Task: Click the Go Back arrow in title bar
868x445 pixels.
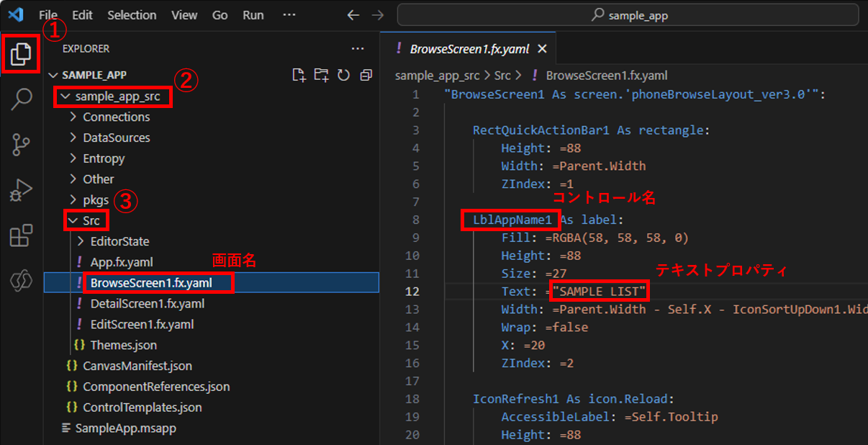Action: pyautogui.click(x=353, y=15)
